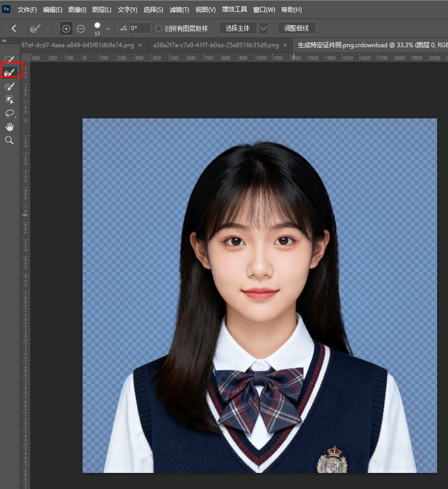
Task: Expand the arrow next to 选择主体
Action: pos(263,29)
